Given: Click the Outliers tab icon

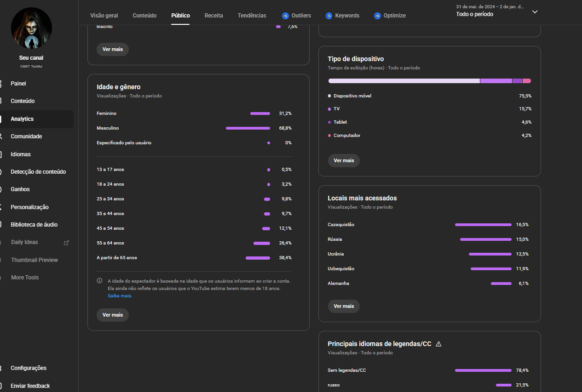Looking at the screenshot, I should pos(285,16).
